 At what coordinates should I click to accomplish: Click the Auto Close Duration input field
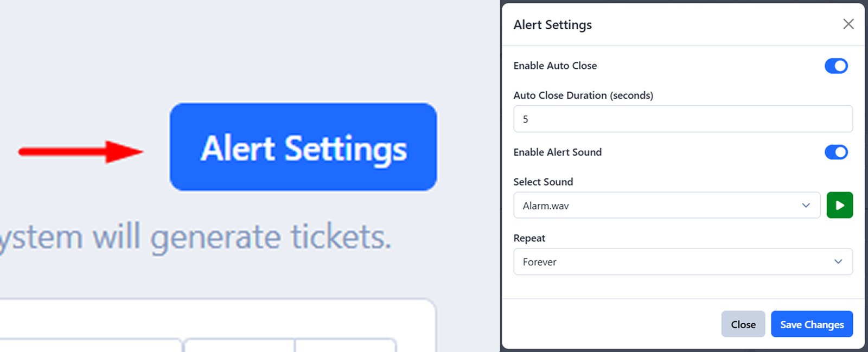coord(682,119)
